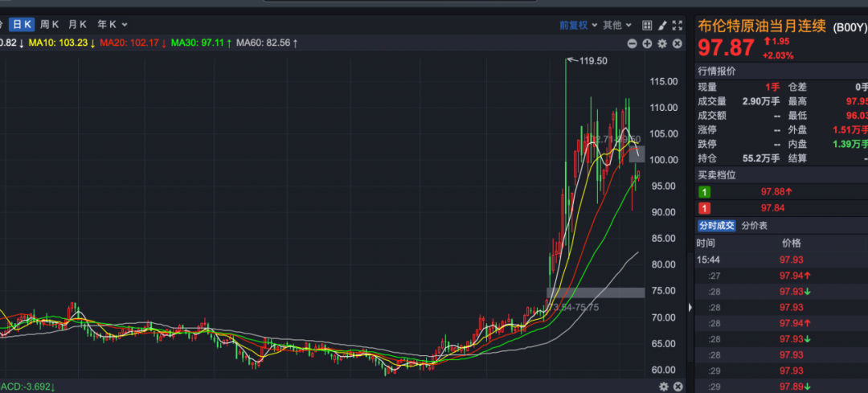
Task: Click the 布伦特原油当月连续 title
Action: pyautogui.click(x=762, y=26)
